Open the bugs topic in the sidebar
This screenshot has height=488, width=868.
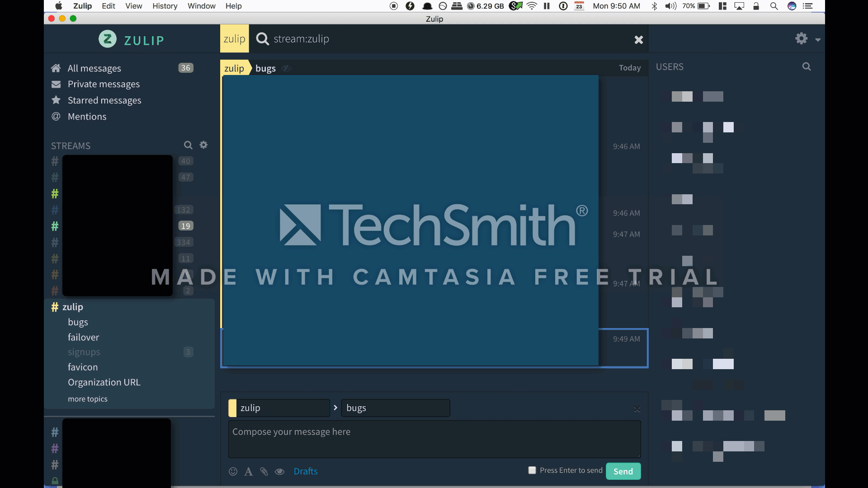tap(78, 322)
